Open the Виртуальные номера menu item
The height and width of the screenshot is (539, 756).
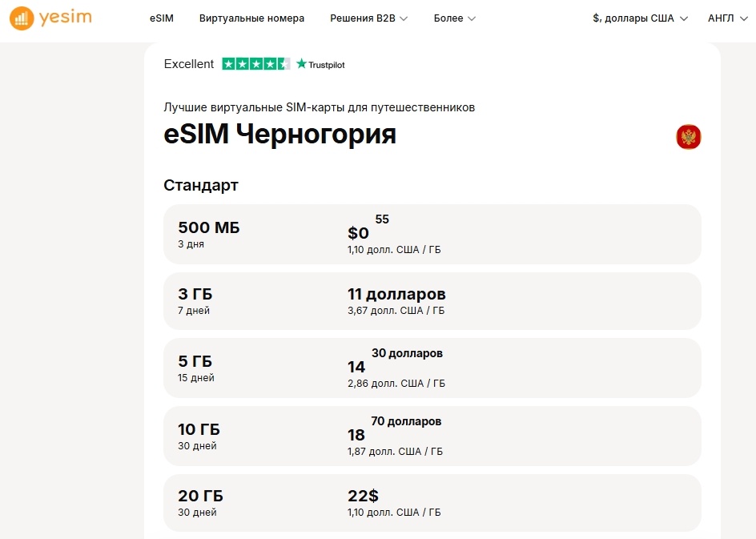click(251, 17)
